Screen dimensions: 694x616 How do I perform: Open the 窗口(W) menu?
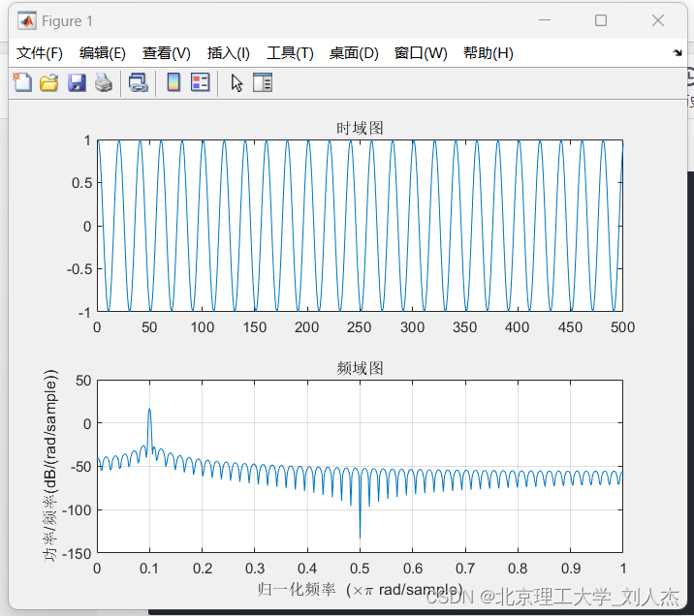pos(421,53)
